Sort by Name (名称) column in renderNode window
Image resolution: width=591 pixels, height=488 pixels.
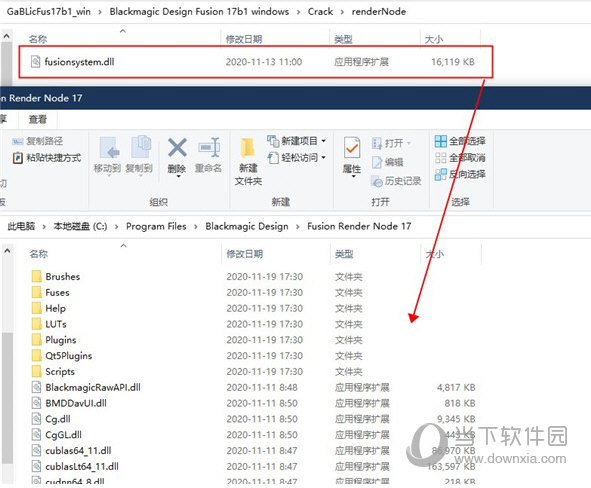click(38, 39)
